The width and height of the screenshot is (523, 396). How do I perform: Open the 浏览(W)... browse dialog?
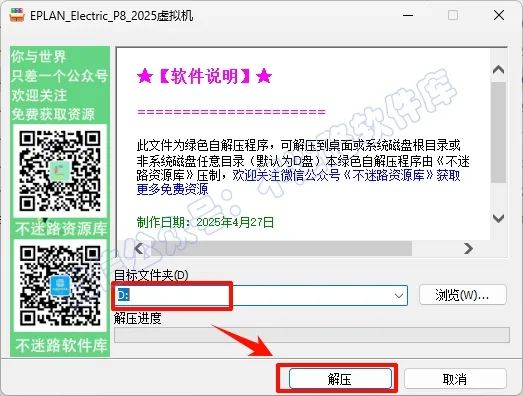[463, 295]
